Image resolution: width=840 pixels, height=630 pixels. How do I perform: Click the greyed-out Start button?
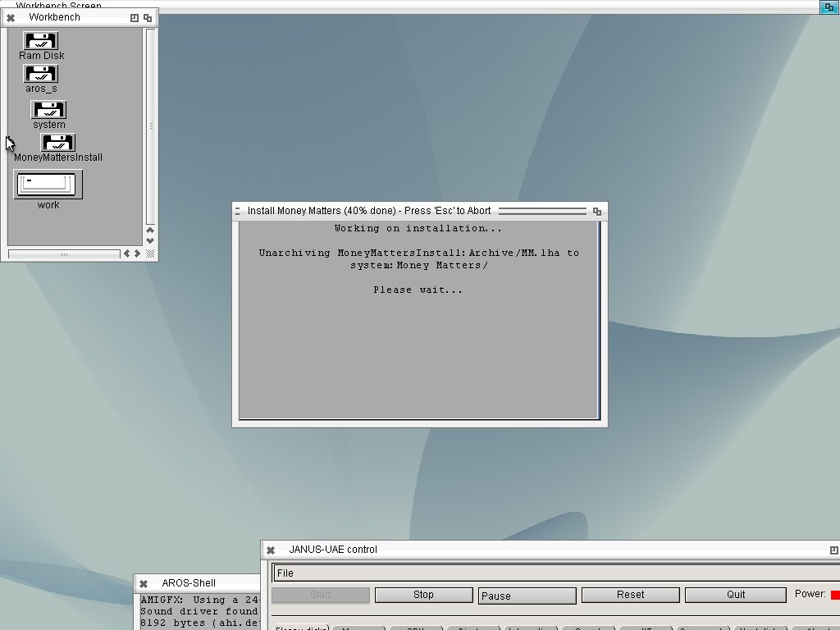pos(321,595)
